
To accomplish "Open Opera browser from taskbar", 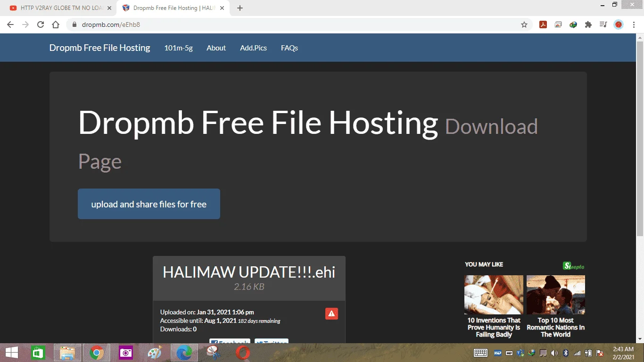I will (x=243, y=353).
